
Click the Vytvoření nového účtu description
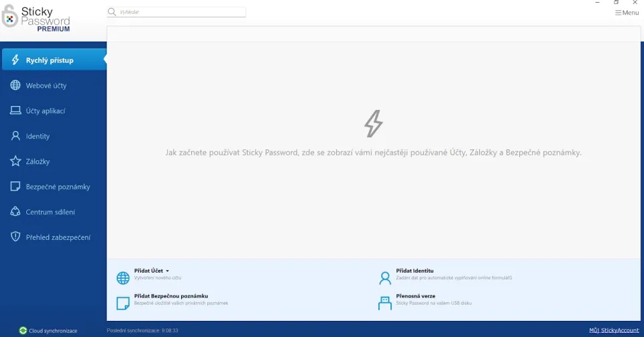(x=157, y=278)
